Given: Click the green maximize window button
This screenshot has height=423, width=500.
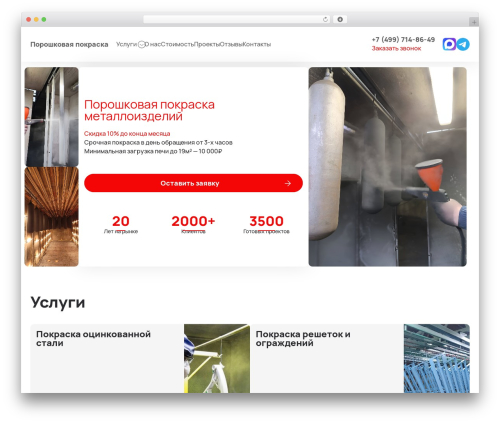Looking at the screenshot, I should 44,19.
